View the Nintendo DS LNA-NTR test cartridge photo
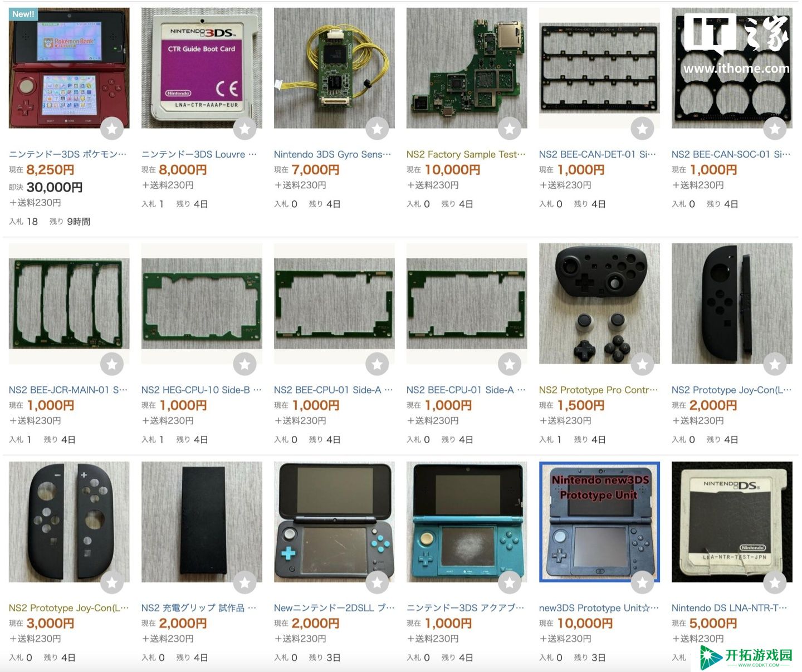 click(732, 522)
